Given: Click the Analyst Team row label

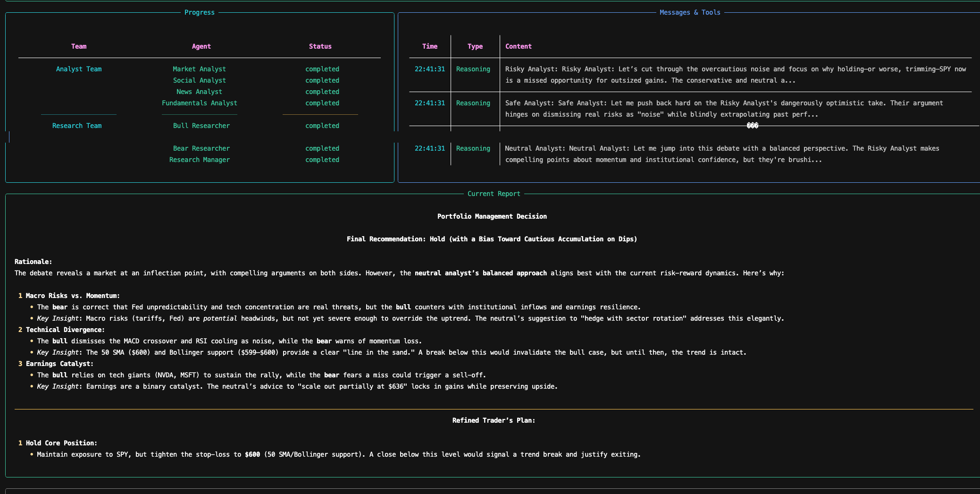Looking at the screenshot, I should pyautogui.click(x=79, y=69).
